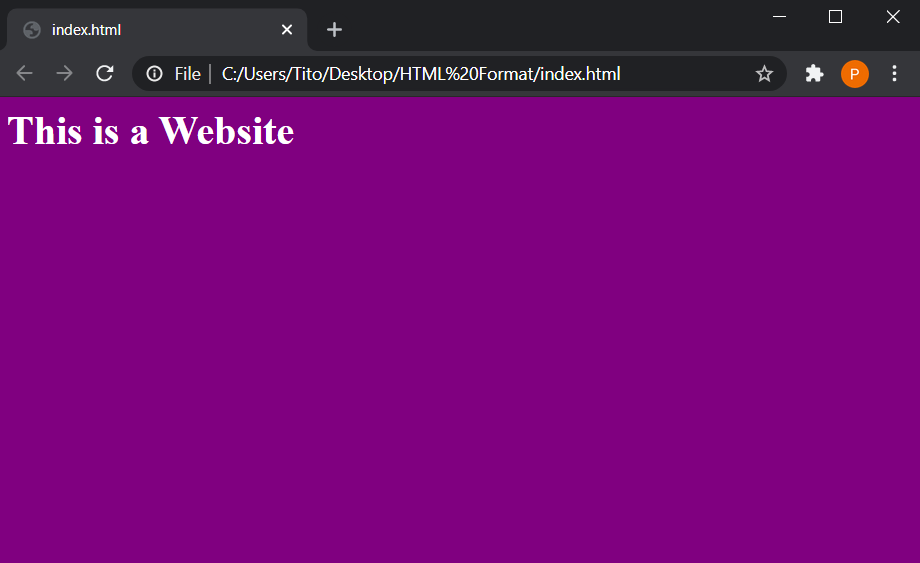
Task: Close the index.html tab
Action: pyautogui.click(x=287, y=29)
